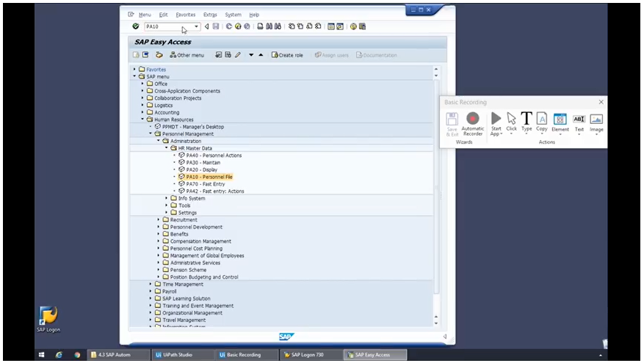Click the Find binoculars icon
Image resolution: width=644 pixels, height=363 pixels.
tap(269, 26)
